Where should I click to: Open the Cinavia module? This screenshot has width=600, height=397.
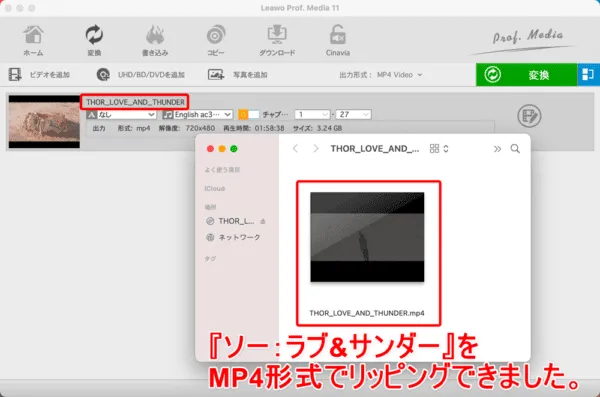click(338, 41)
